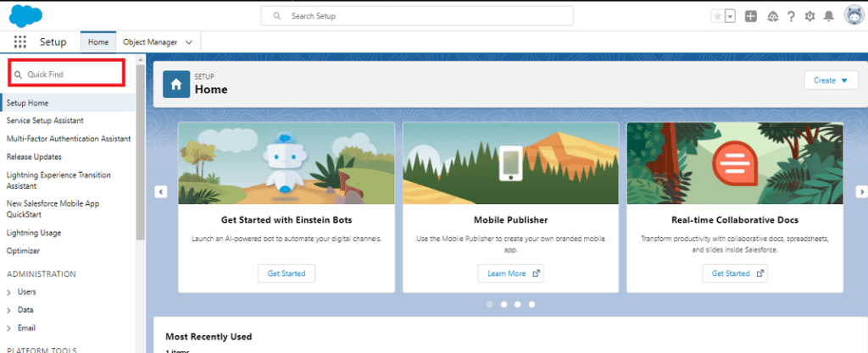
Task: Focus the Search Setup field
Action: [417, 16]
